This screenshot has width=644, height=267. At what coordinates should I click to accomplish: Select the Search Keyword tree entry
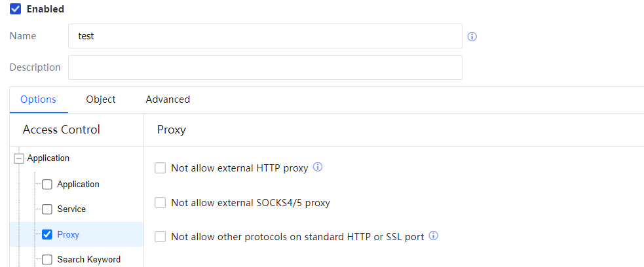pyautogui.click(x=88, y=260)
